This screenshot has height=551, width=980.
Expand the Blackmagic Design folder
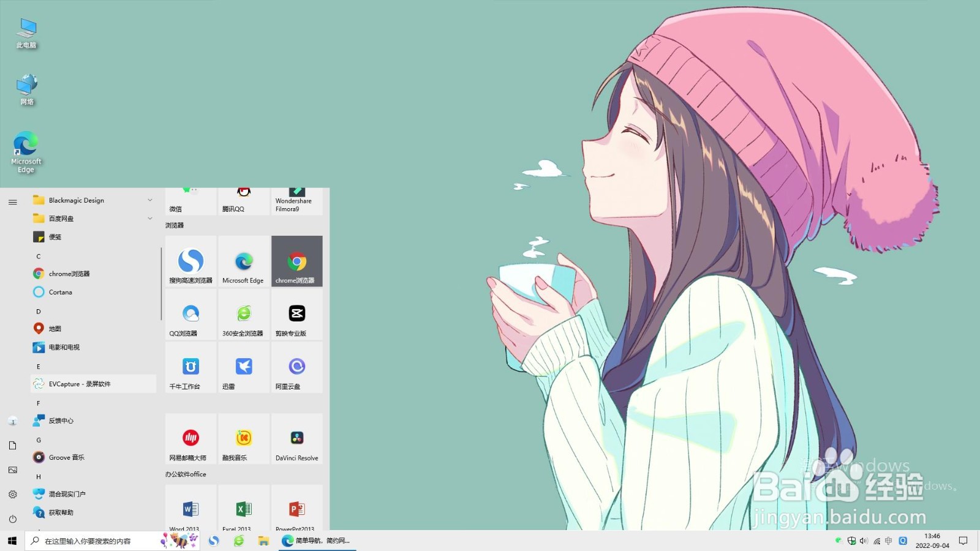(93, 200)
